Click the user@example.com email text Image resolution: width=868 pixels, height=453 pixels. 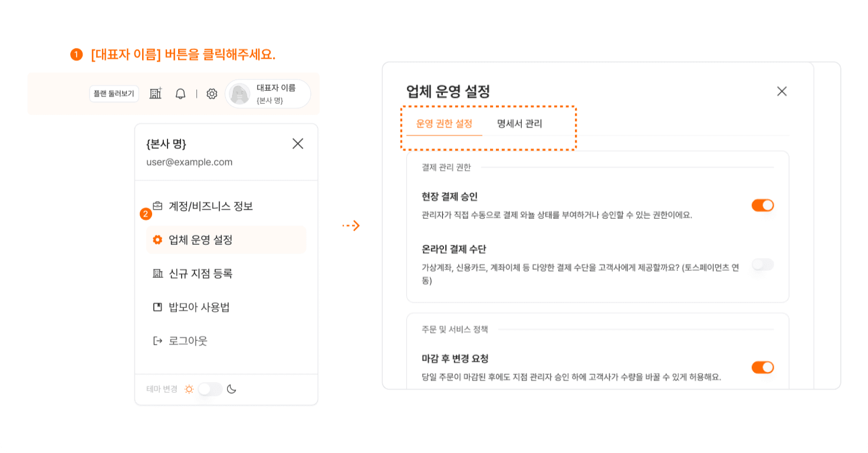189,162
